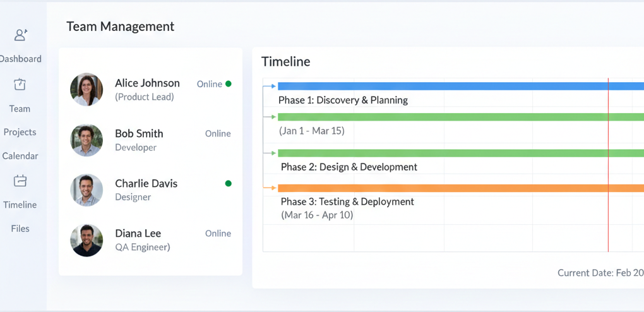Viewport: 644px width, 312px height.
Task: Open Diana Lee's name link
Action: pos(138,234)
